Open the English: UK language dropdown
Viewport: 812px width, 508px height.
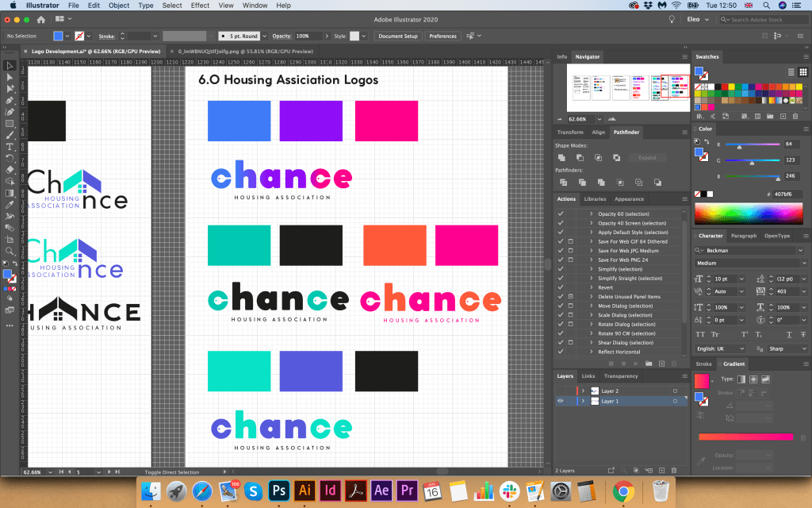click(741, 348)
